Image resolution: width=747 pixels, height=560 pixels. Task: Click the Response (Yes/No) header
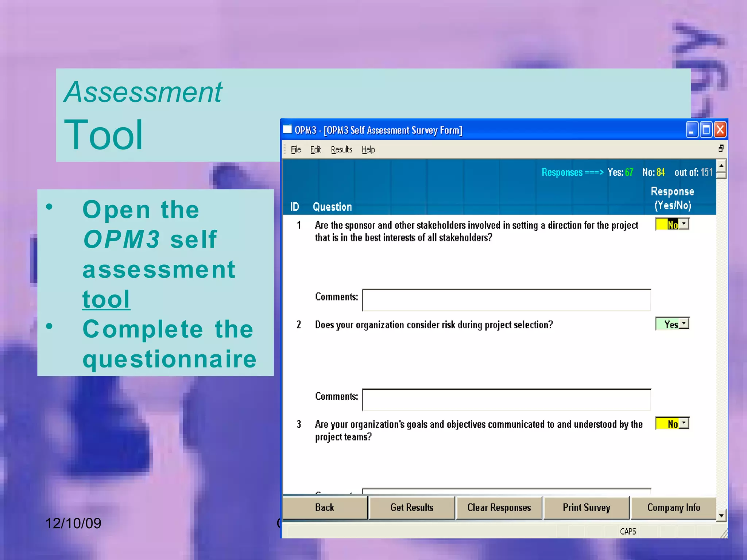pyautogui.click(x=673, y=198)
